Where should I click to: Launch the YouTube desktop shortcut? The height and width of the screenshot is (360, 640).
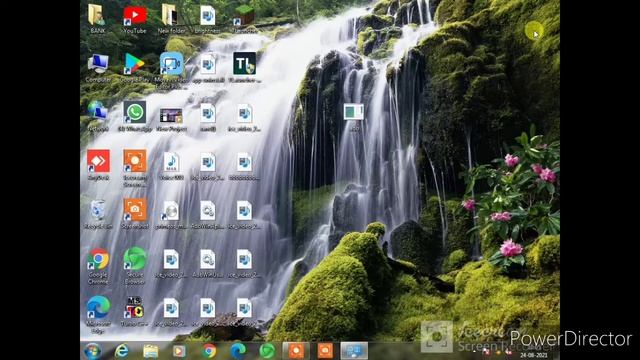[135, 19]
